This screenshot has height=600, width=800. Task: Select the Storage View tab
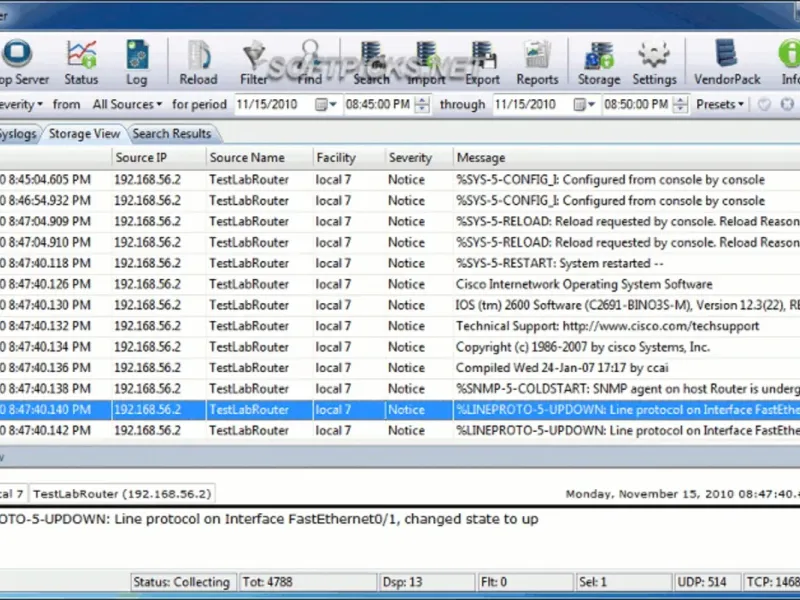(84, 134)
